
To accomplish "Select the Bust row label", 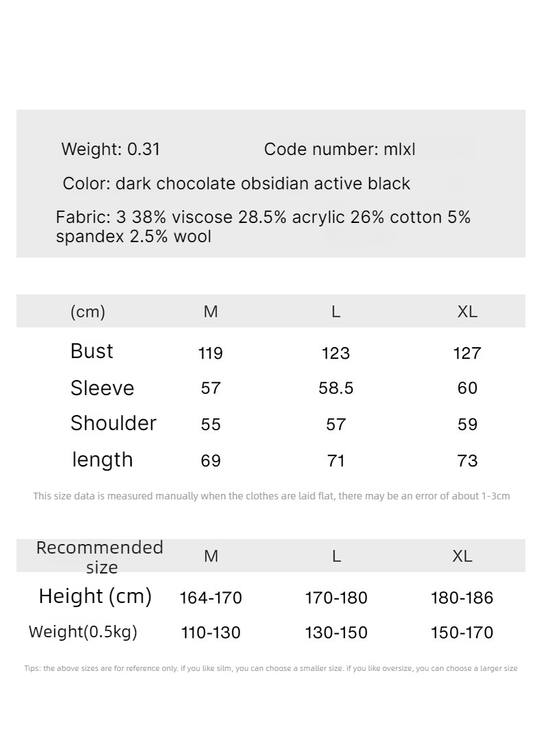I will coord(92,351).
